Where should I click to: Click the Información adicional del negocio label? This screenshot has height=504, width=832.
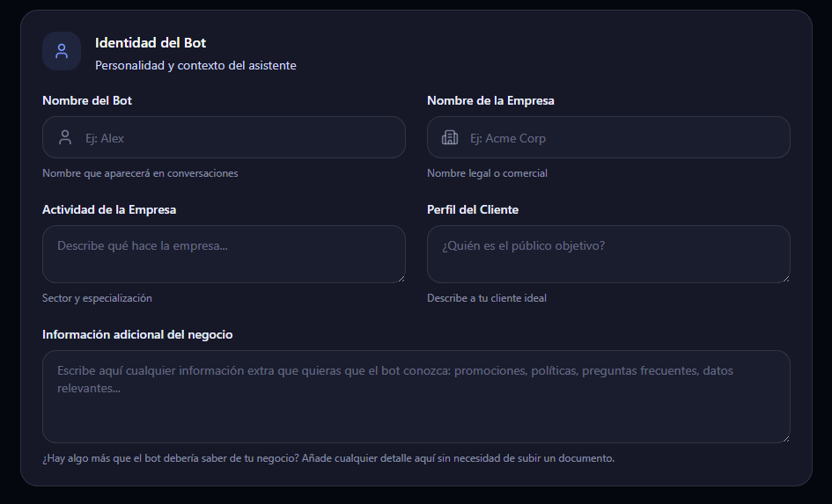pos(137,334)
